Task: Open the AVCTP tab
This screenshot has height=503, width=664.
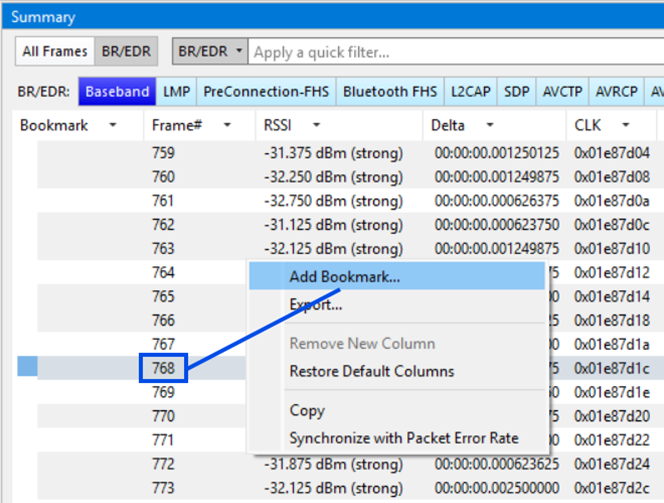Action: [x=562, y=91]
